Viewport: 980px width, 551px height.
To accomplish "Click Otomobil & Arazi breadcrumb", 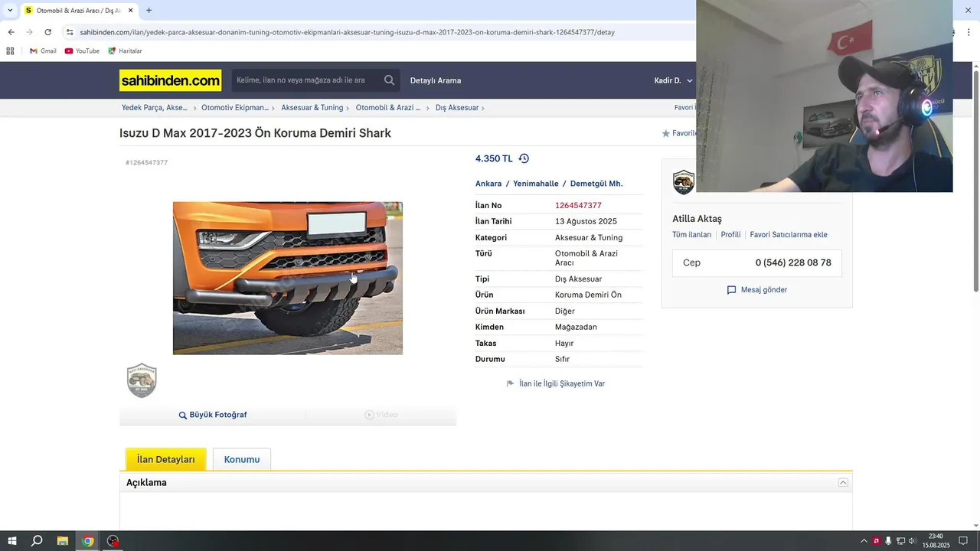I will click(388, 108).
